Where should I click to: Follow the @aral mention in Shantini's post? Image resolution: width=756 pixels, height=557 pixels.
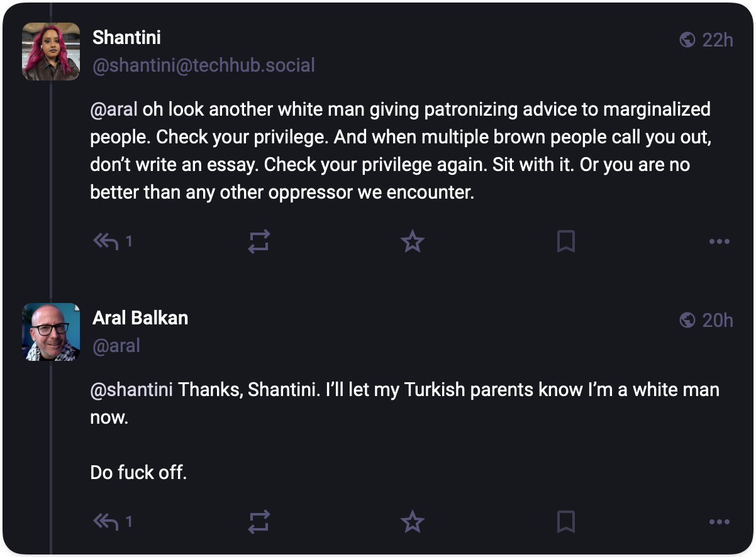point(114,109)
